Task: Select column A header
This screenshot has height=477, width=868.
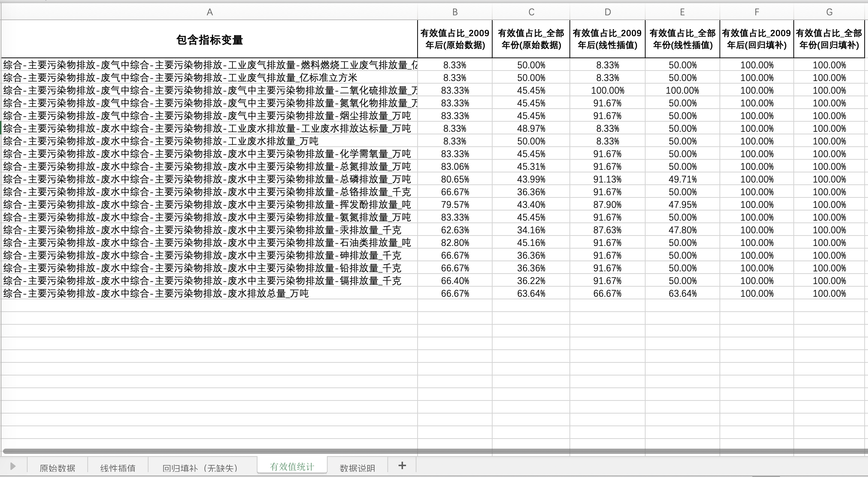Action: pos(209,12)
